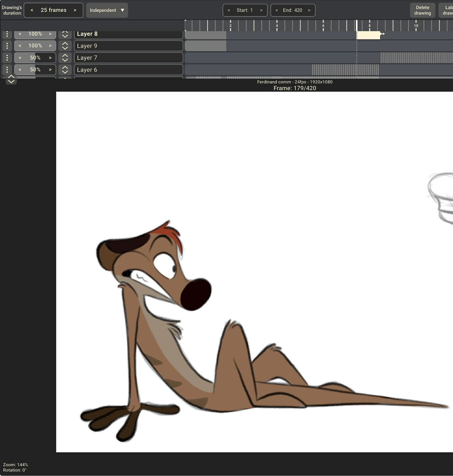Image resolution: width=453 pixels, height=476 pixels.
Task: Click the Rotation: 0° status text
Action: pos(15,470)
